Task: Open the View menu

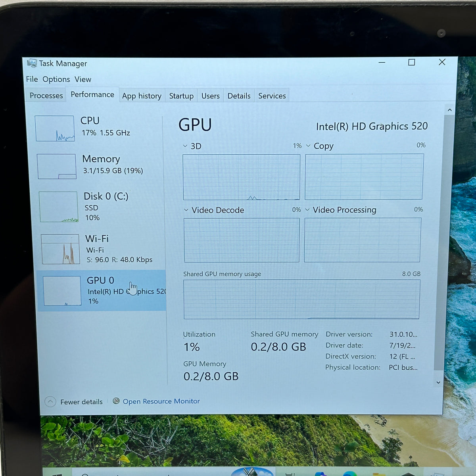Action: click(x=83, y=79)
